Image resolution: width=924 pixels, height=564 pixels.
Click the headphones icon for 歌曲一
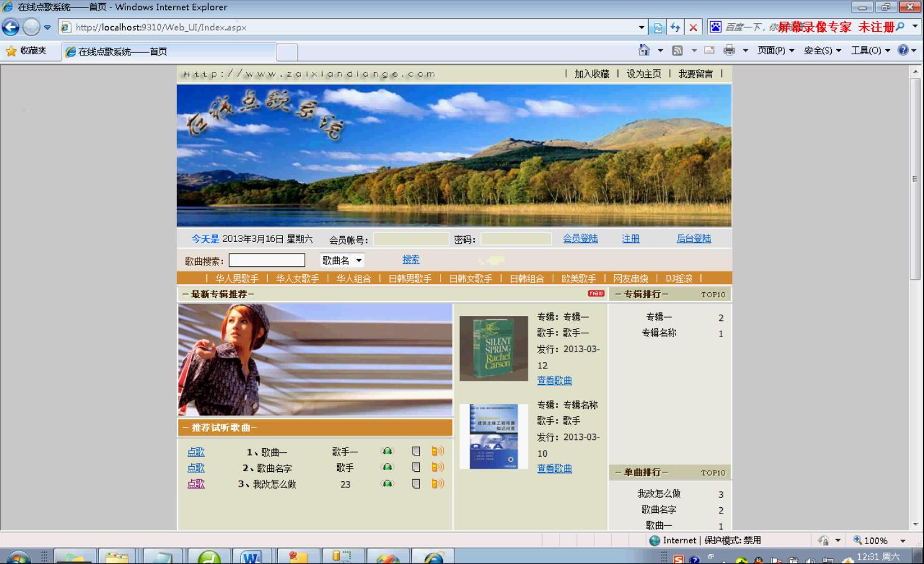(x=388, y=451)
